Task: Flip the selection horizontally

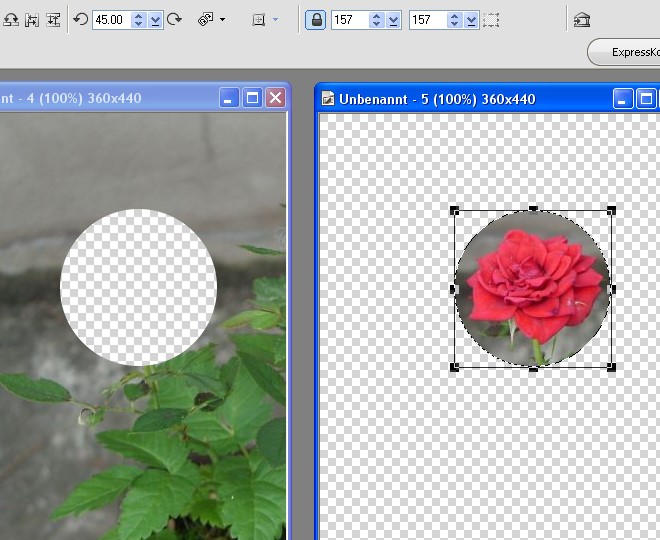Action: (32, 20)
